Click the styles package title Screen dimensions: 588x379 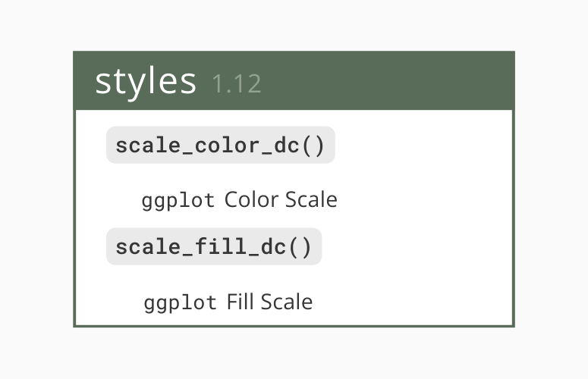click(146, 82)
